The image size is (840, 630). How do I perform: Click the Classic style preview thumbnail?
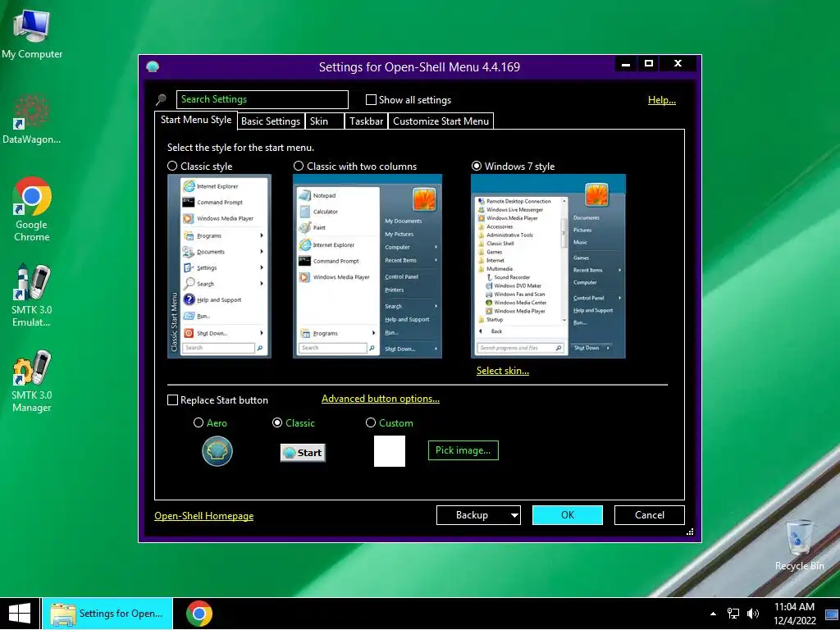coord(219,267)
